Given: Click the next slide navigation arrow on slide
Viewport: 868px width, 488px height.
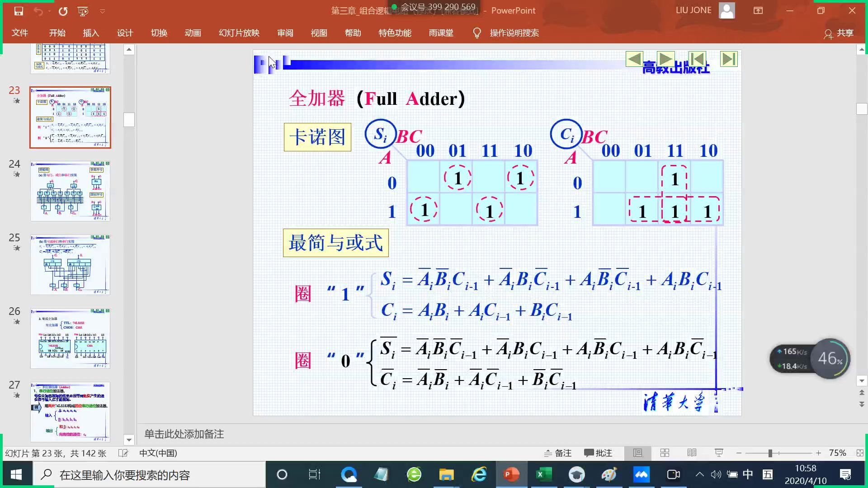Looking at the screenshot, I should pos(665,59).
